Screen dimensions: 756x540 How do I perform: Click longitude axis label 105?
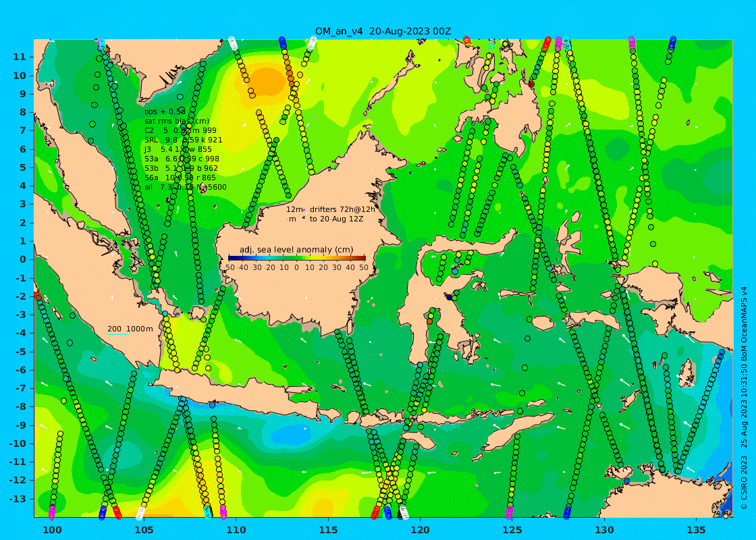[x=144, y=530]
